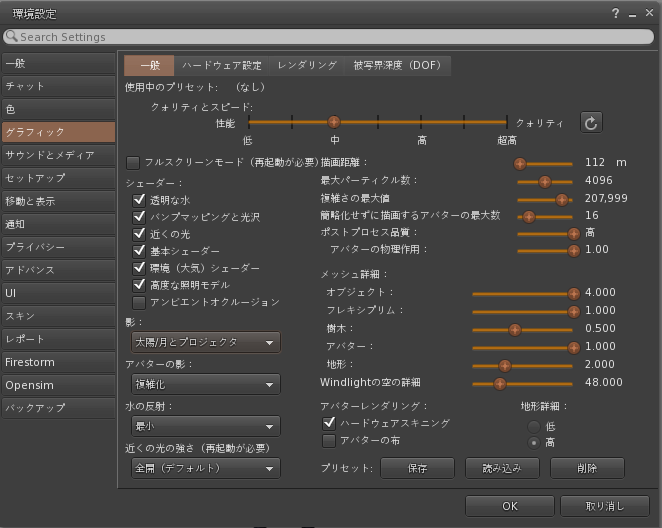Open the Firestorm settings category
This screenshot has height=528, width=662.
[x=58, y=362]
